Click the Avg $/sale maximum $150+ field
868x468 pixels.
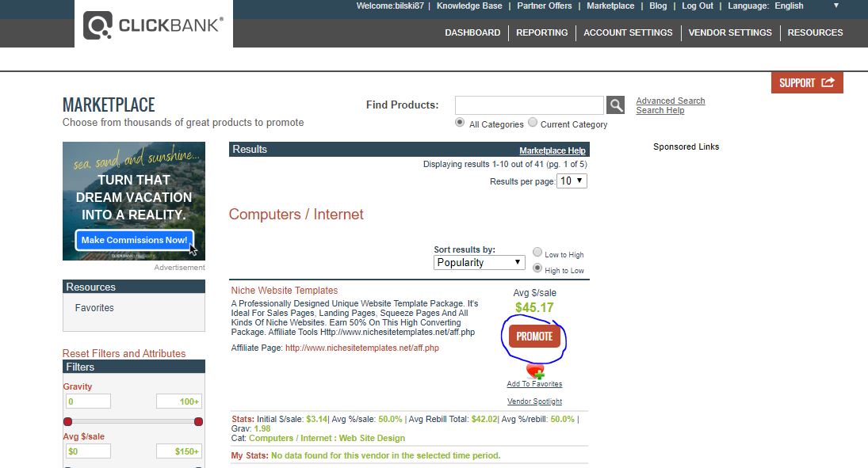point(179,451)
